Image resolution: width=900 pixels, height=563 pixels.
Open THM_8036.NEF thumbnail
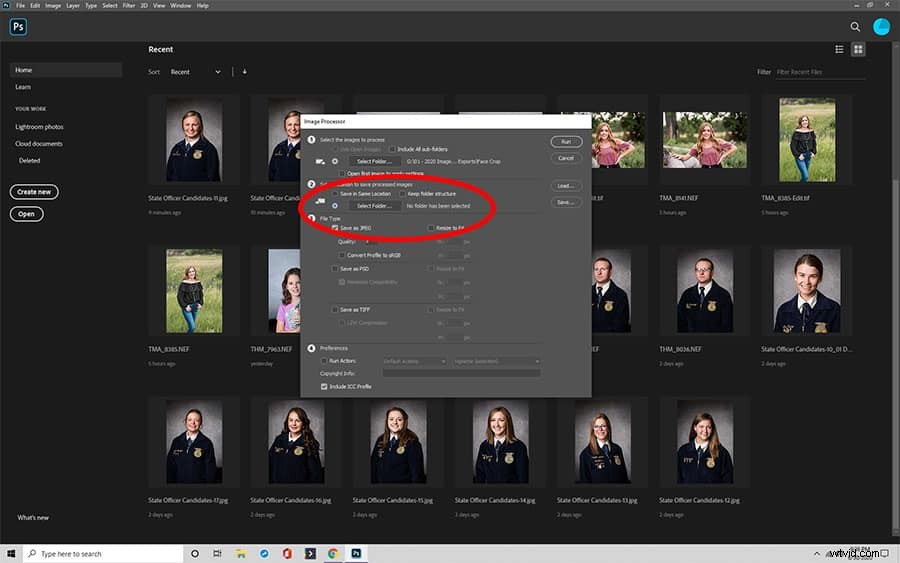pos(705,291)
